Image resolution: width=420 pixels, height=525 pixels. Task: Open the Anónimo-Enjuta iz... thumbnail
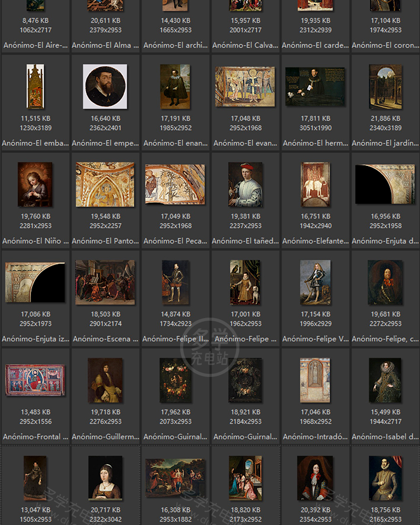point(35,282)
